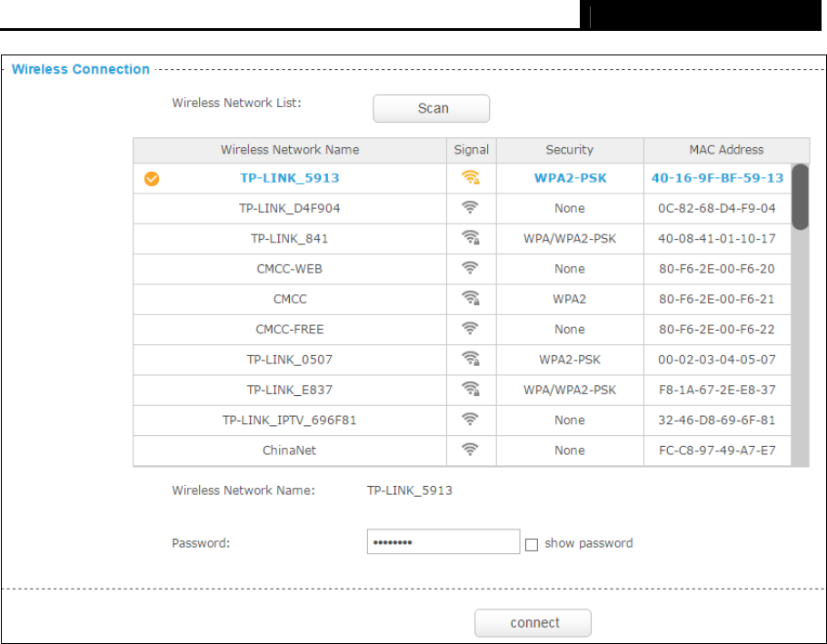Screen dimensions: 827x644
Task: Click the Wireless Connection section title
Action: [x=81, y=69]
